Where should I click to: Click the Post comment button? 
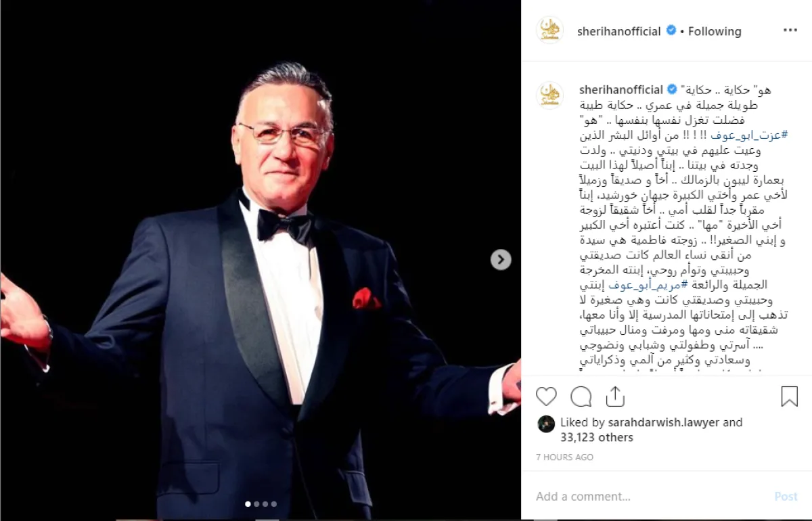(x=786, y=497)
